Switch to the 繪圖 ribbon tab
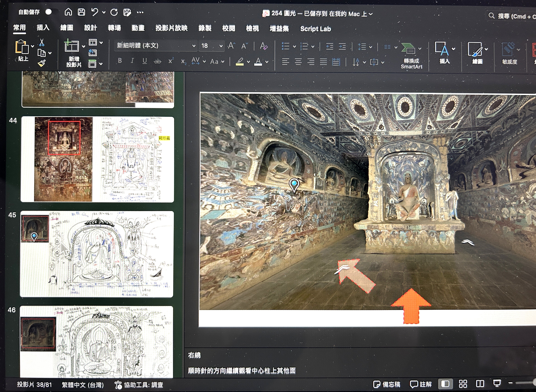The image size is (536, 392). (x=67, y=28)
